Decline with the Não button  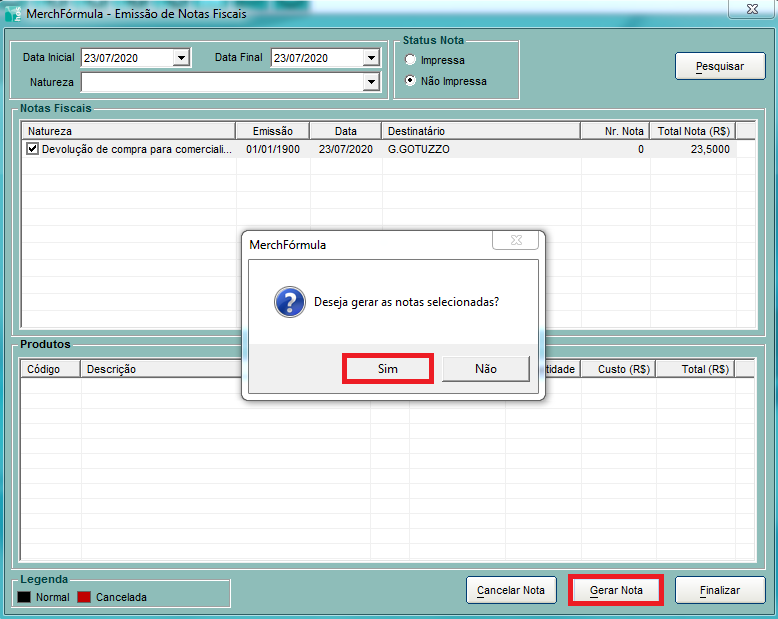click(x=486, y=369)
